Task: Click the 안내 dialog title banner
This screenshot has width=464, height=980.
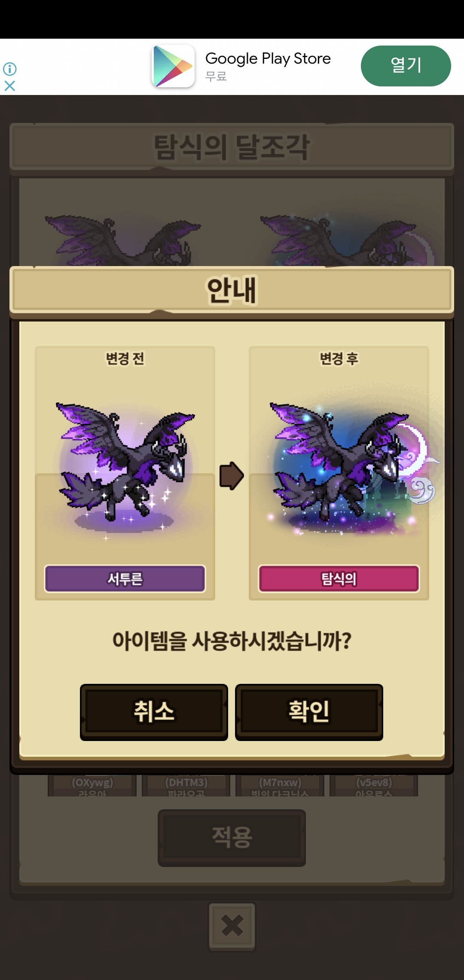Action: pos(232,291)
